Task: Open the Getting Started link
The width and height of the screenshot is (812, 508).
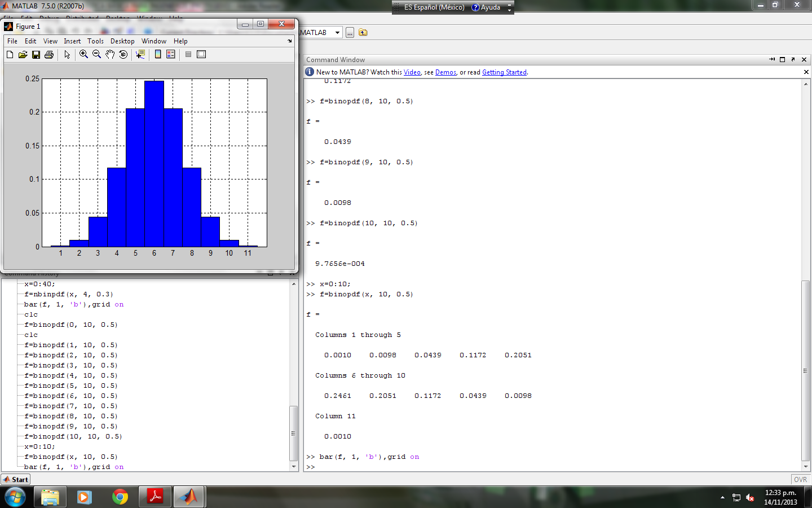Action: point(504,72)
